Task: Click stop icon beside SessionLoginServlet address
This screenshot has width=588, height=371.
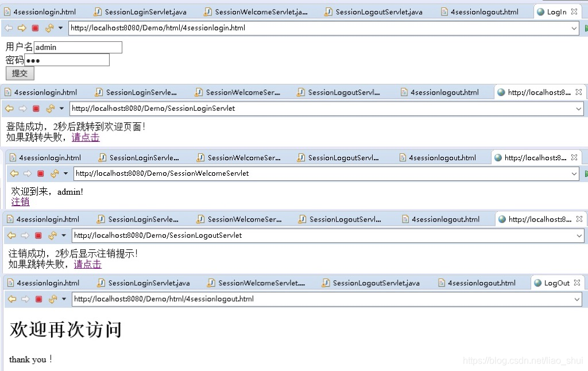Action: 36,109
